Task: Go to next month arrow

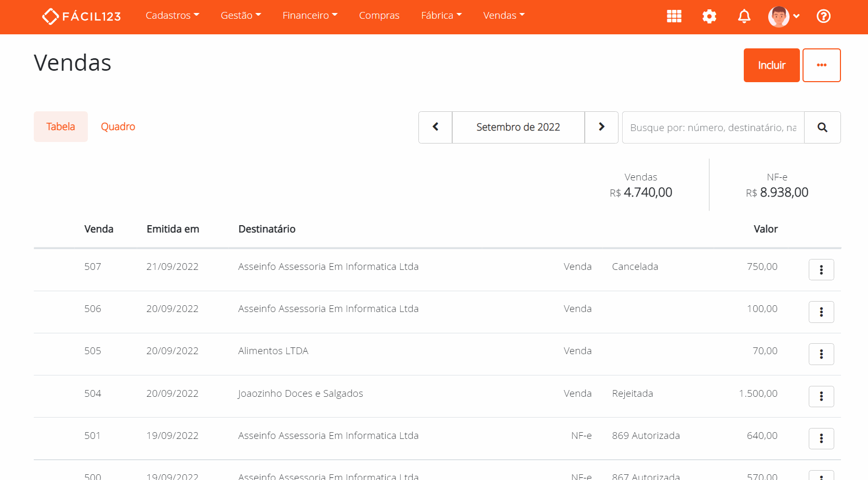Action: [601, 127]
